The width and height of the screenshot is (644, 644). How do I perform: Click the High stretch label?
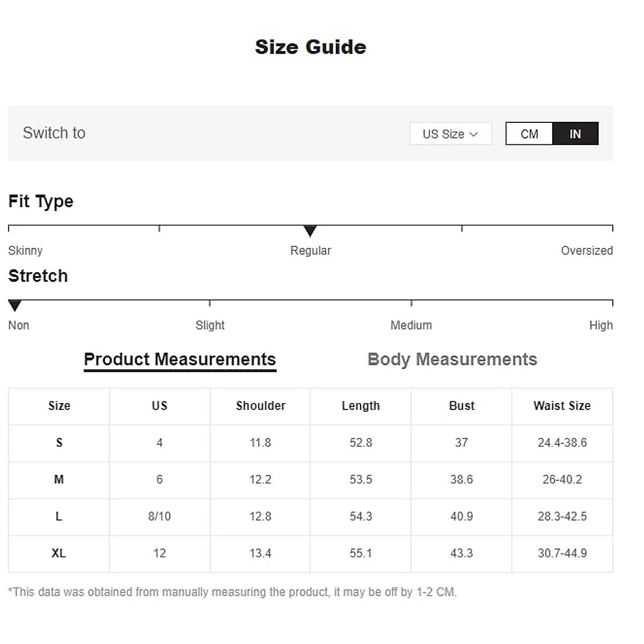(601, 325)
